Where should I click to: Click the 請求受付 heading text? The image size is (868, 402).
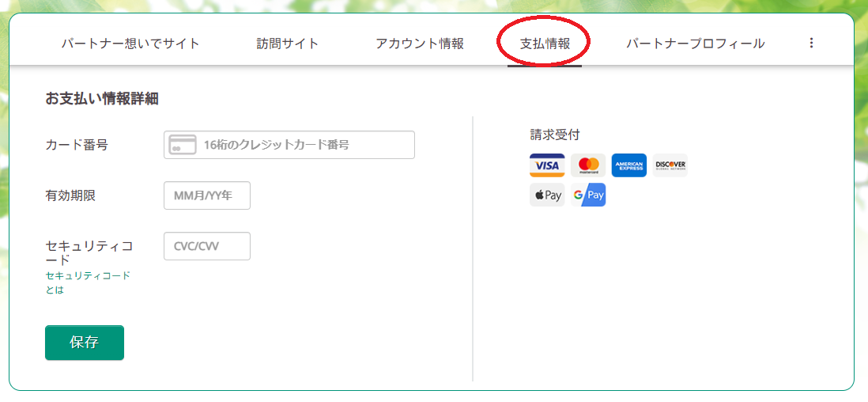click(555, 135)
